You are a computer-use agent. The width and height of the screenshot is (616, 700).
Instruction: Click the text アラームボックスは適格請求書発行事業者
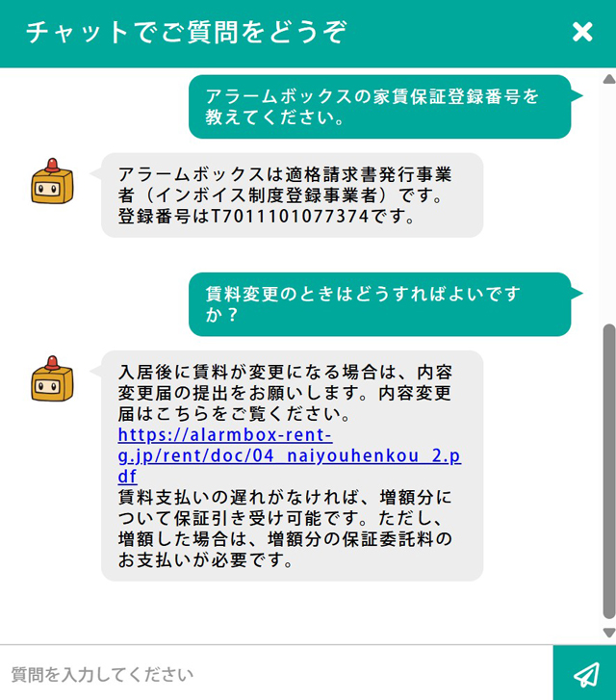coord(285,184)
